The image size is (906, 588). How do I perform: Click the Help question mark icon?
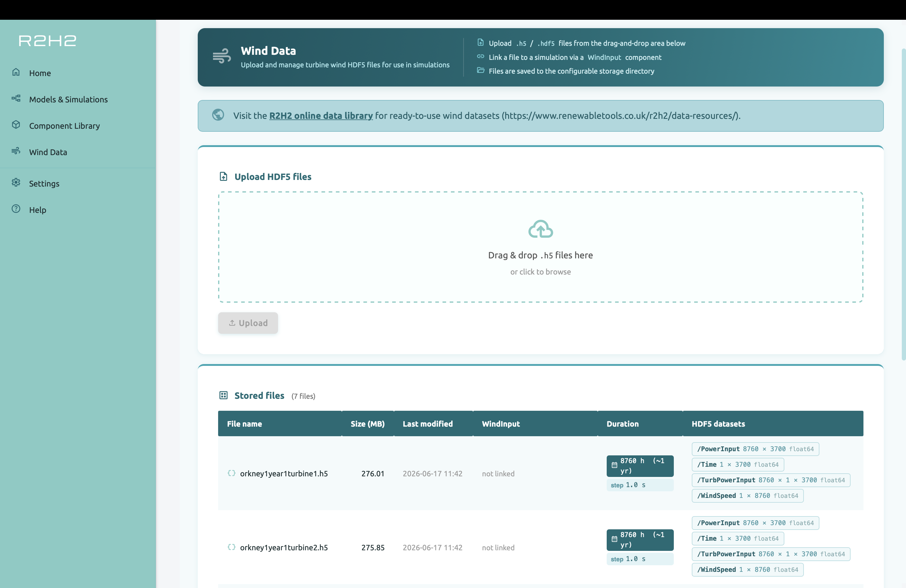[x=16, y=209]
